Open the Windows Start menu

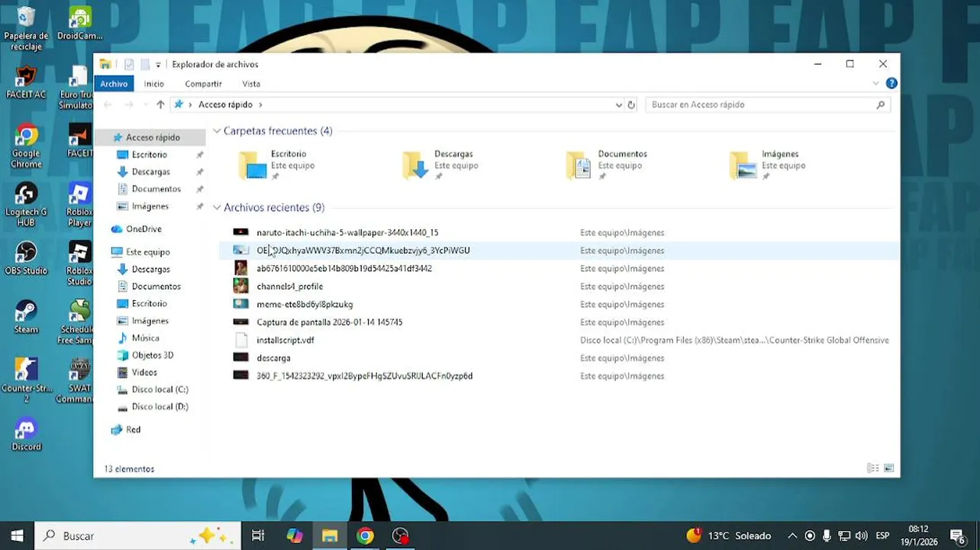tap(17, 535)
